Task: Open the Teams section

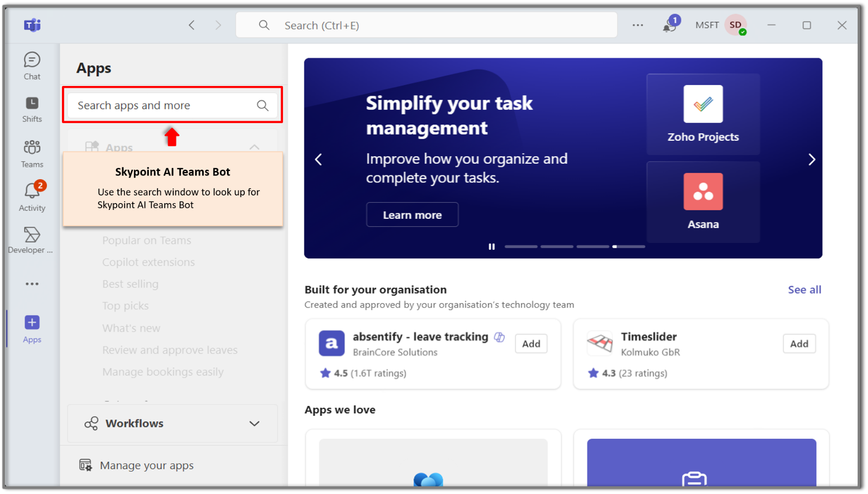Action: [32, 154]
